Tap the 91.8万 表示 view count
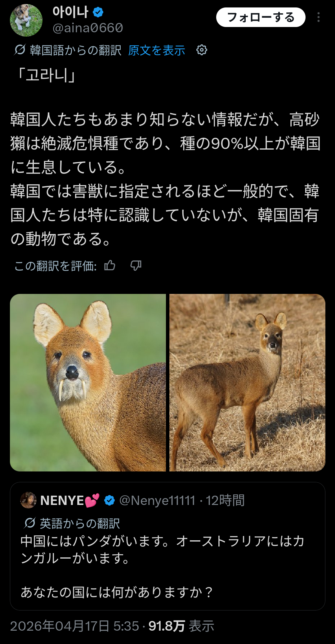The height and width of the screenshot is (644, 335). (181, 626)
